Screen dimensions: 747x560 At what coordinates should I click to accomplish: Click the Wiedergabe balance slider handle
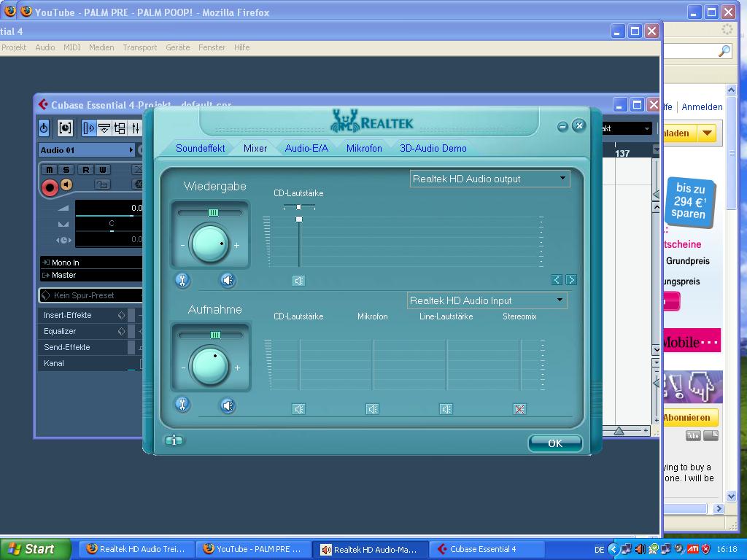pos(213,212)
